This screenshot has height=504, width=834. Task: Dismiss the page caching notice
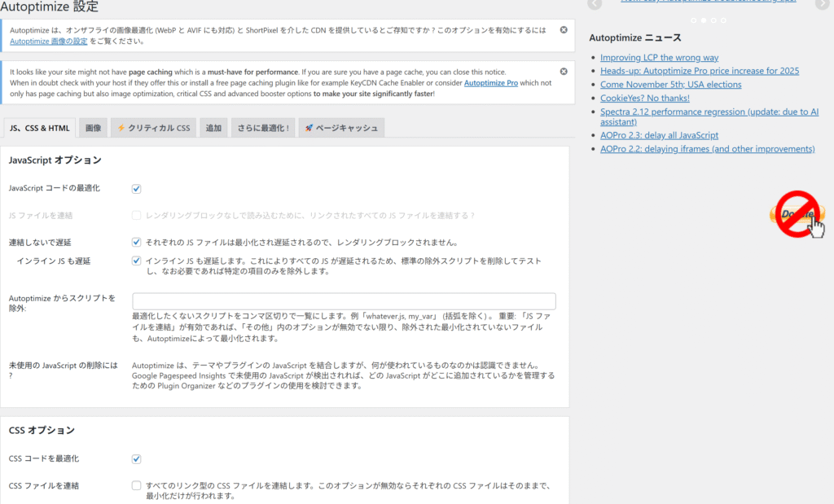tap(564, 71)
